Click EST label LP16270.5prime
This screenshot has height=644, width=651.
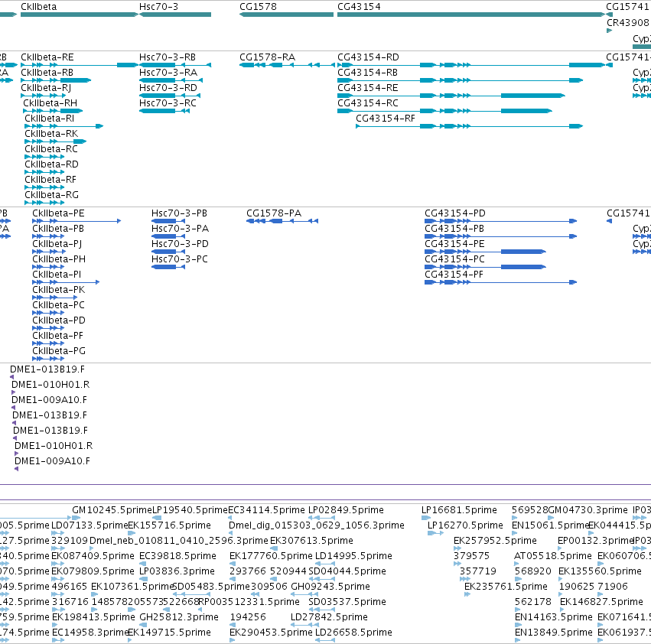coord(465,525)
